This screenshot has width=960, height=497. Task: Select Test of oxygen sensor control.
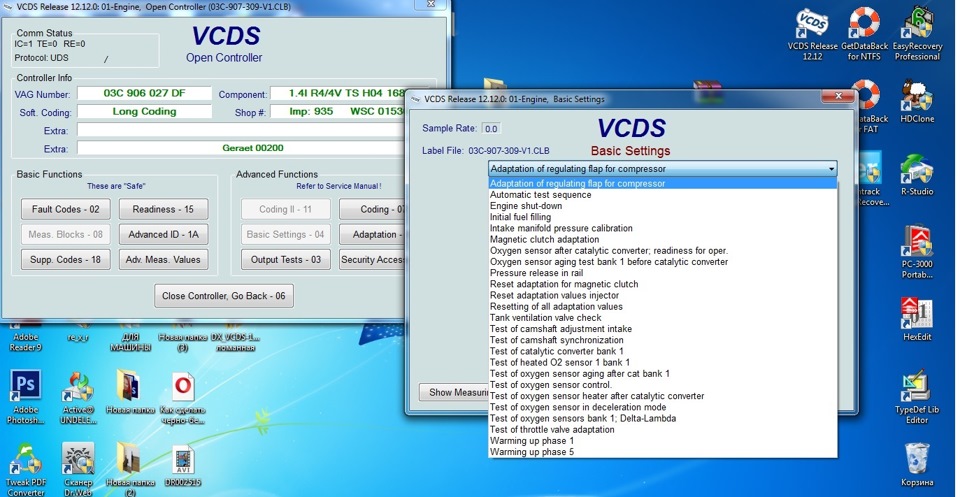click(662, 385)
